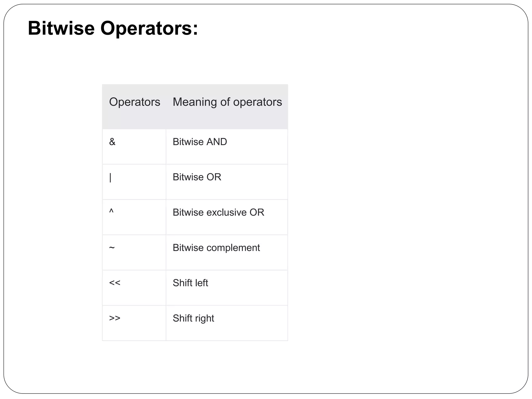Click the word Operators: in title
The width and height of the screenshot is (532, 399).
(149, 28)
